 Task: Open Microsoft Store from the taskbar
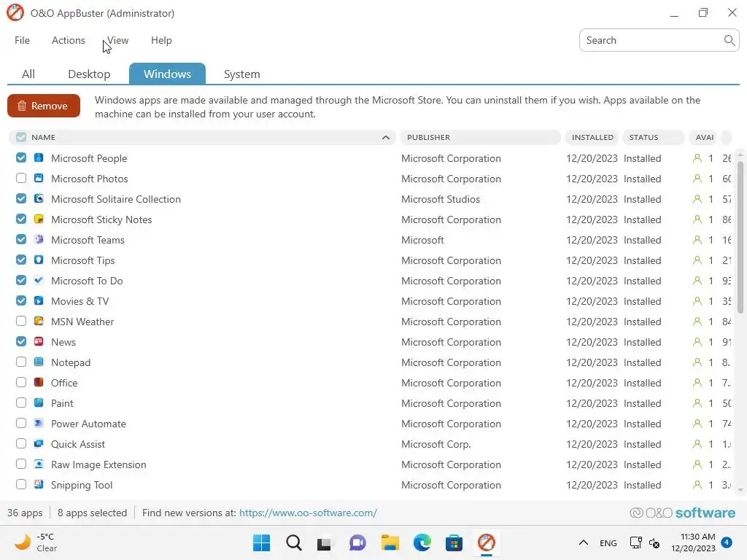point(454,542)
